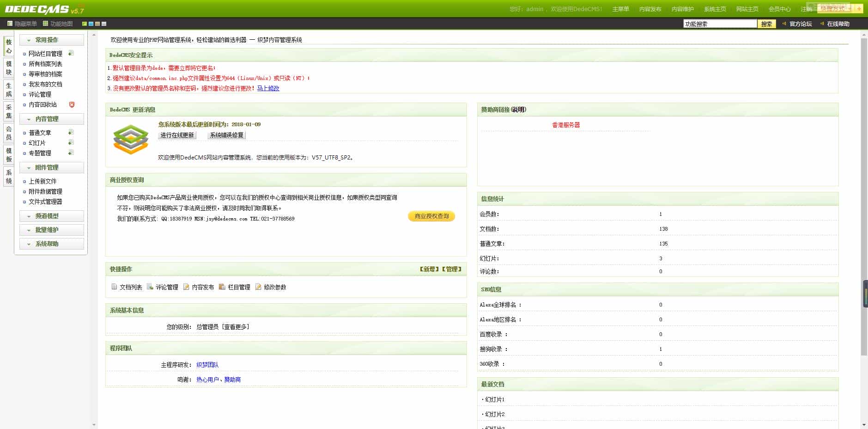This screenshot has height=429, width=868.
Task: Open the 香港服务器 sponsor link
Action: tap(566, 125)
